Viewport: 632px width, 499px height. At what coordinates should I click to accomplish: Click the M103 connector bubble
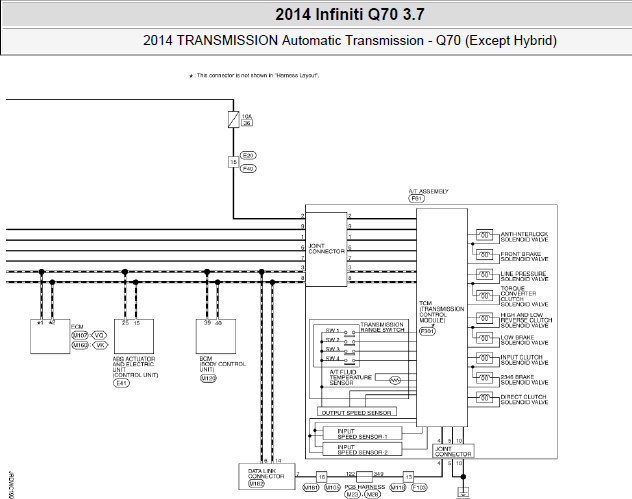(333, 488)
